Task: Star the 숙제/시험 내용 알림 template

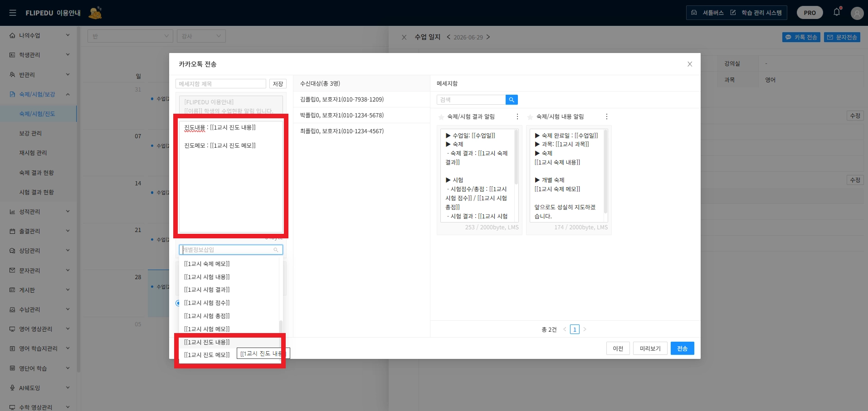Action: (x=530, y=117)
